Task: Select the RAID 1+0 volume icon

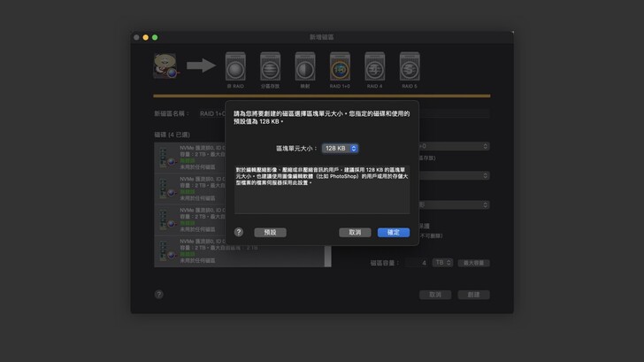Action: pyautogui.click(x=340, y=66)
